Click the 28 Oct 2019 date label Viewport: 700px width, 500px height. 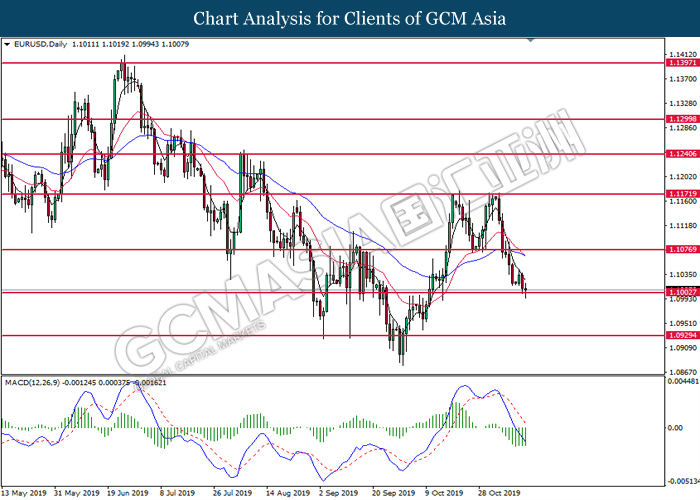point(499,493)
